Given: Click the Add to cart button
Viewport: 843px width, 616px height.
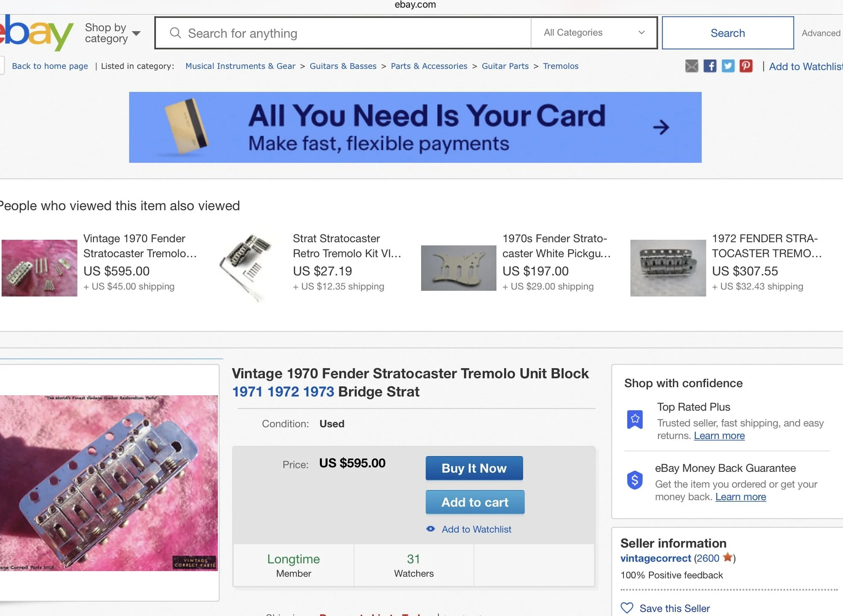Looking at the screenshot, I should pyautogui.click(x=475, y=502).
